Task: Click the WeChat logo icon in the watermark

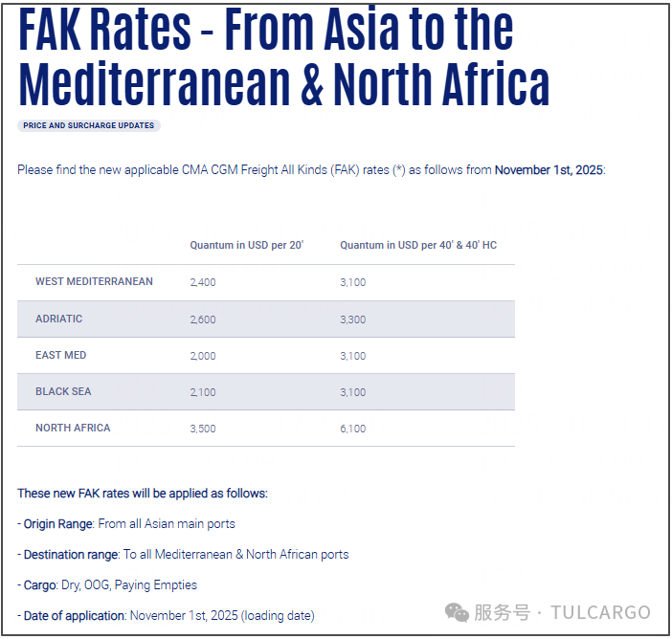Action: tap(458, 612)
